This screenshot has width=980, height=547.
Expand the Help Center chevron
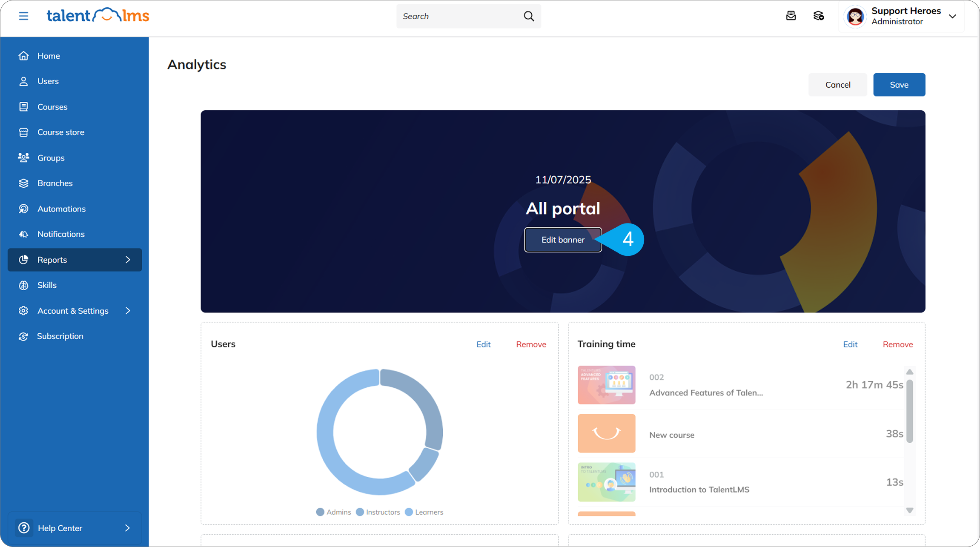click(x=127, y=528)
